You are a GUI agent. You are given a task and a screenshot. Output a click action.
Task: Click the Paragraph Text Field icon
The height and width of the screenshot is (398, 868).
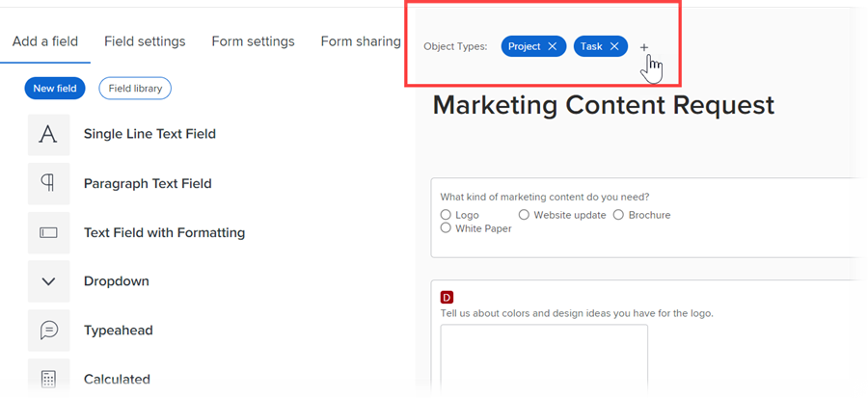48,184
